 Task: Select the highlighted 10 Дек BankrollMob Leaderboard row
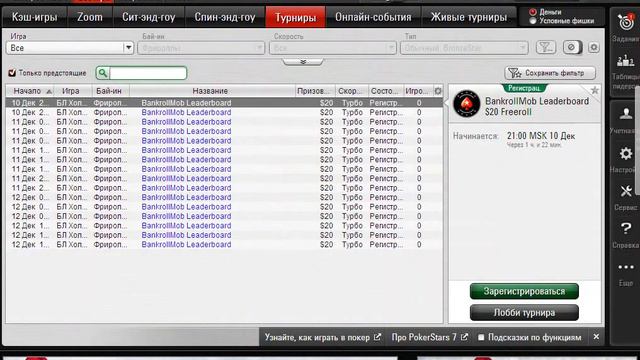click(224, 103)
